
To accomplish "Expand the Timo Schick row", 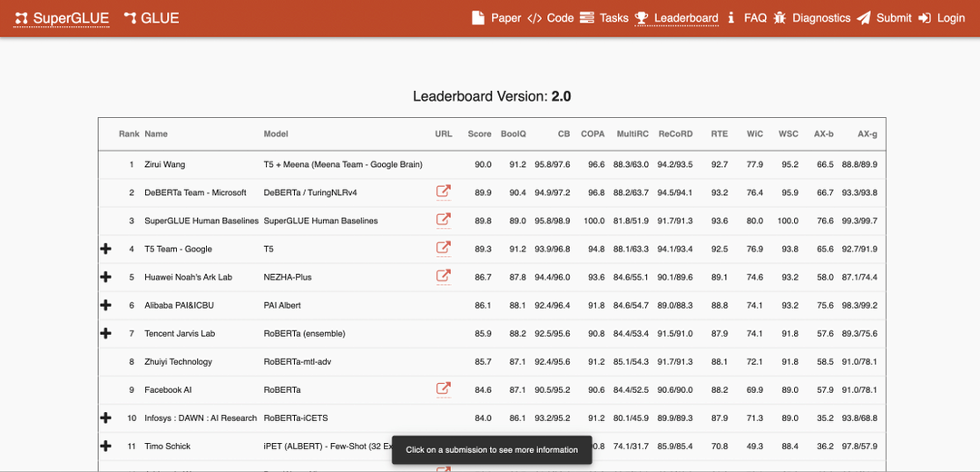I will pos(106,446).
